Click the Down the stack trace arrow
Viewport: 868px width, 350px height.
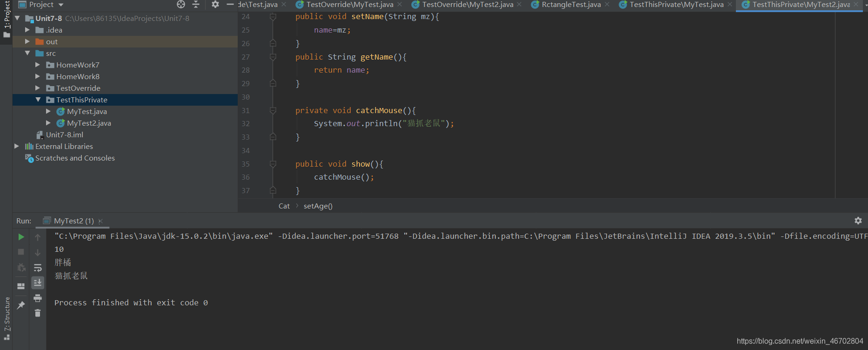[x=38, y=252]
